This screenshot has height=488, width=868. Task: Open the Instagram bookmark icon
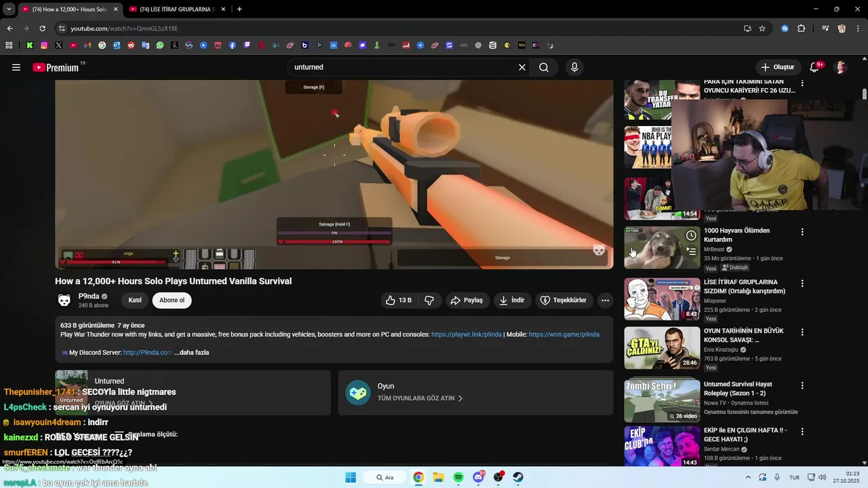pyautogui.click(x=44, y=45)
